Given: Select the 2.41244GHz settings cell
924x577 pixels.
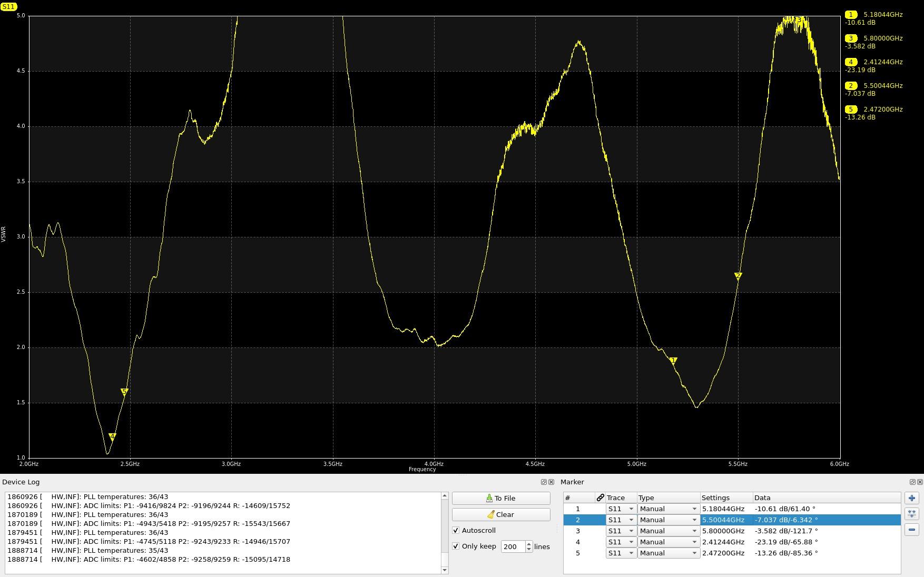Looking at the screenshot, I should click(x=726, y=542).
